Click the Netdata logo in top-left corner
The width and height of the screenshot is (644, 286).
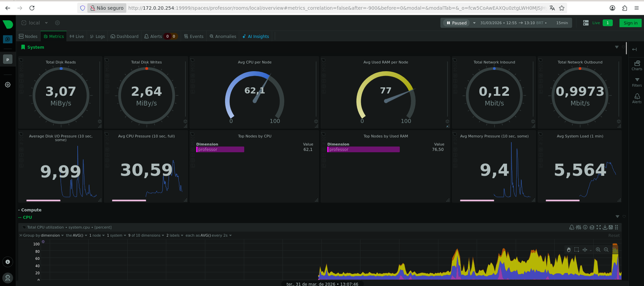click(8, 24)
